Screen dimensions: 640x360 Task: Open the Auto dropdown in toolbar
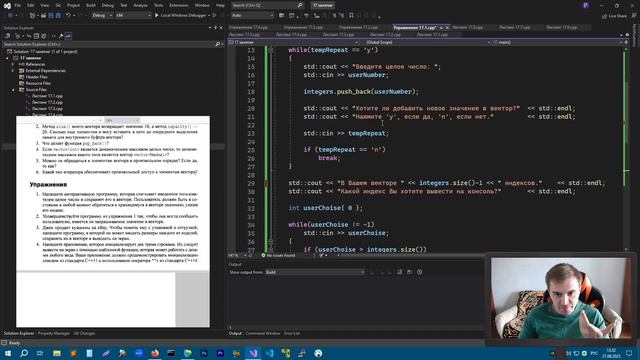[252, 16]
